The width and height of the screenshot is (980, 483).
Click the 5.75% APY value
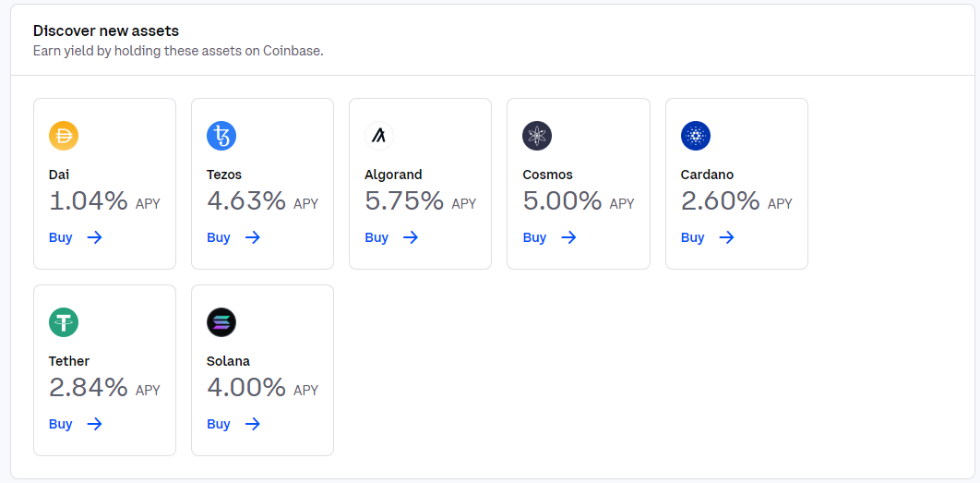(x=404, y=201)
